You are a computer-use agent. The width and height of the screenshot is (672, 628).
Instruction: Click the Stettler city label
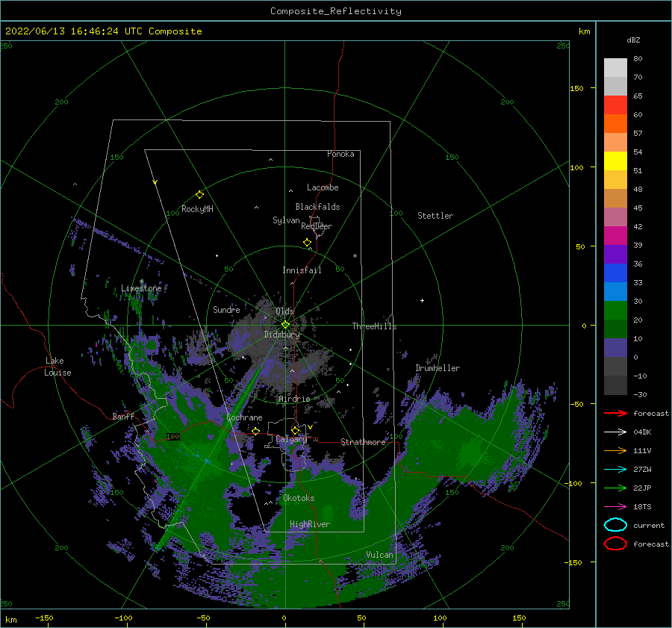(435, 216)
